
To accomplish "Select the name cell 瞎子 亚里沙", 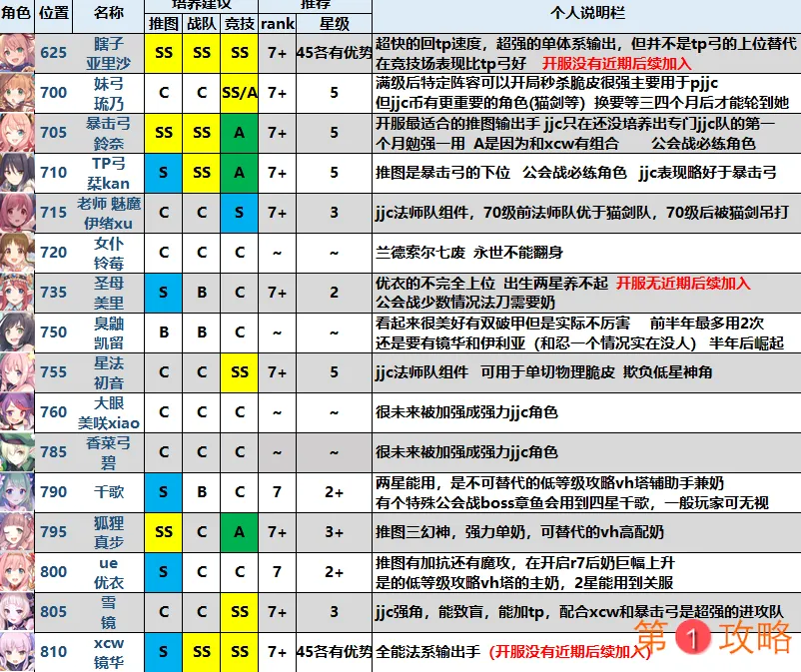I will 109,53.
